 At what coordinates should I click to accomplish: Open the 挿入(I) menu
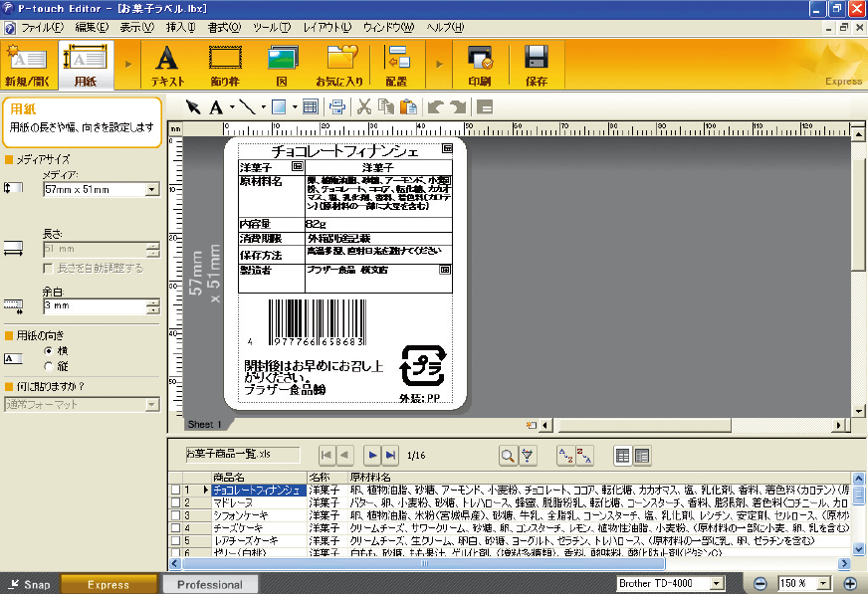[x=180, y=27]
